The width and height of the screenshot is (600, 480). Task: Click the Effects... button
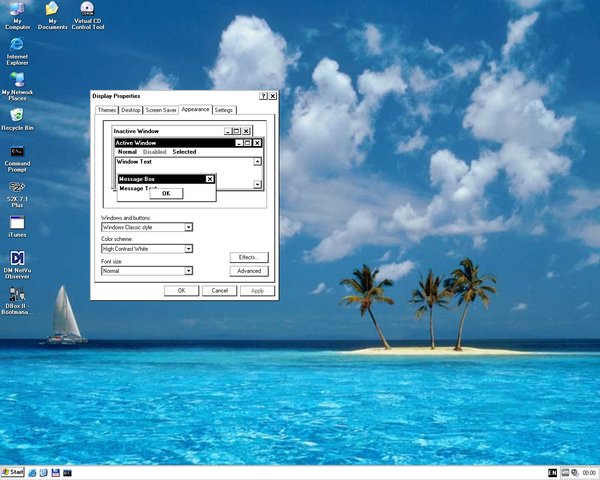pos(249,257)
